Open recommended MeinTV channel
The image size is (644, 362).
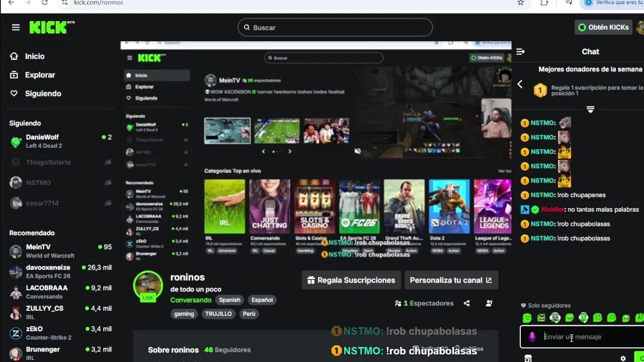coord(60,251)
